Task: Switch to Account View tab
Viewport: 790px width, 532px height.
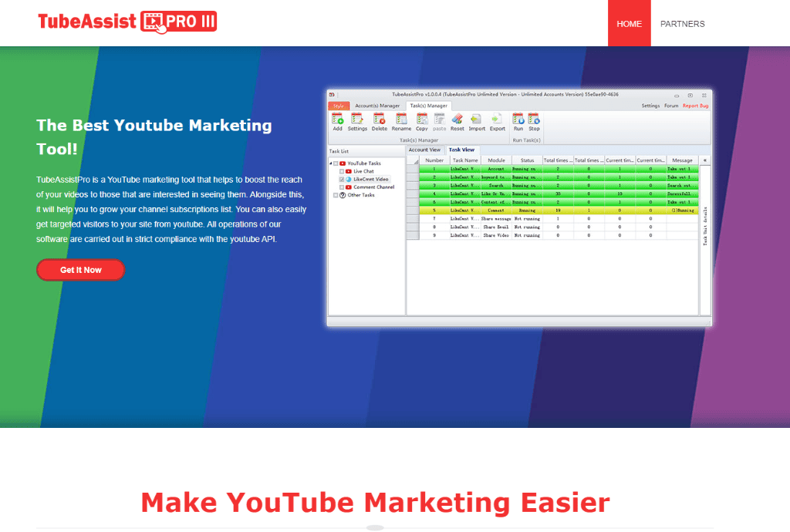Action: tap(424, 150)
